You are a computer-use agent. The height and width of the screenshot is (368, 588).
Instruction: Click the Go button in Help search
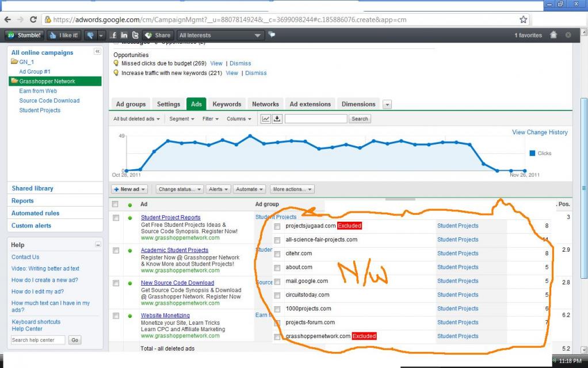click(x=75, y=340)
